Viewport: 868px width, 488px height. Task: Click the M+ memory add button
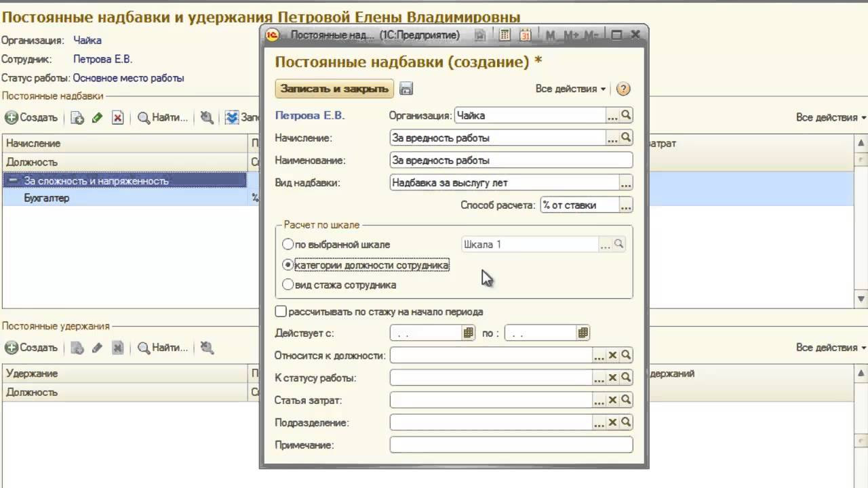571,35
